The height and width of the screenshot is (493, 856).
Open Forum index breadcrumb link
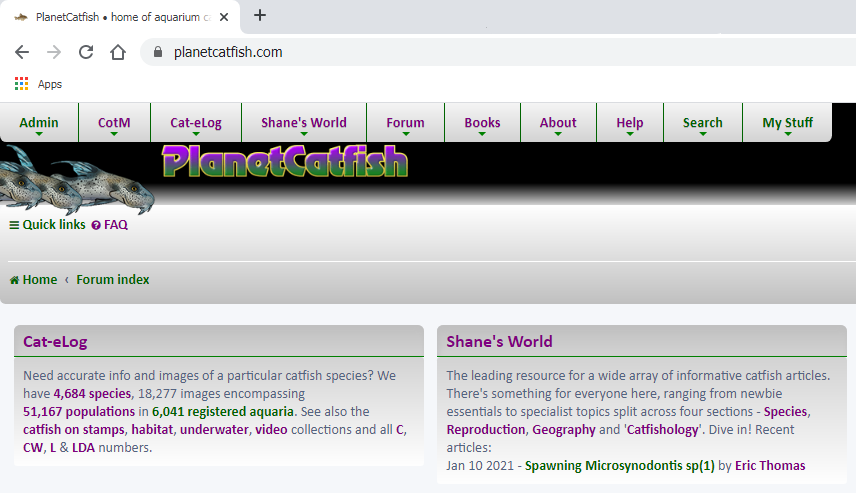click(x=113, y=280)
